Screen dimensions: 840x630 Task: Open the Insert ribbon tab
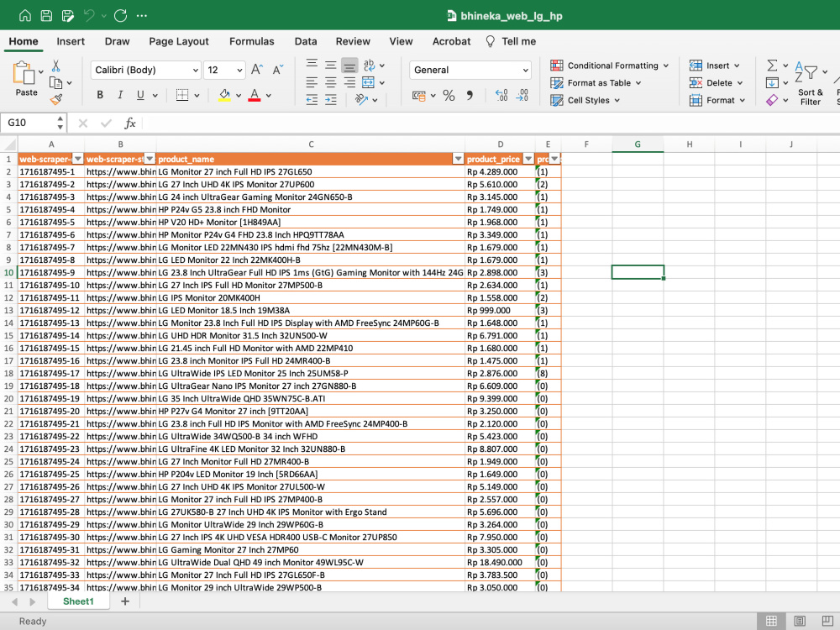click(71, 41)
